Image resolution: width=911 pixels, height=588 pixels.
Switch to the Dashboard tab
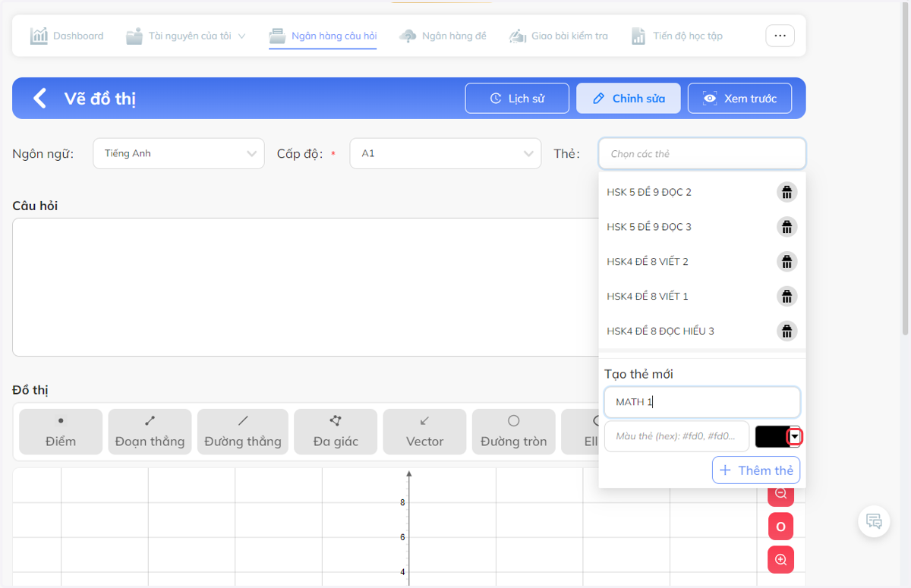pyautogui.click(x=67, y=36)
